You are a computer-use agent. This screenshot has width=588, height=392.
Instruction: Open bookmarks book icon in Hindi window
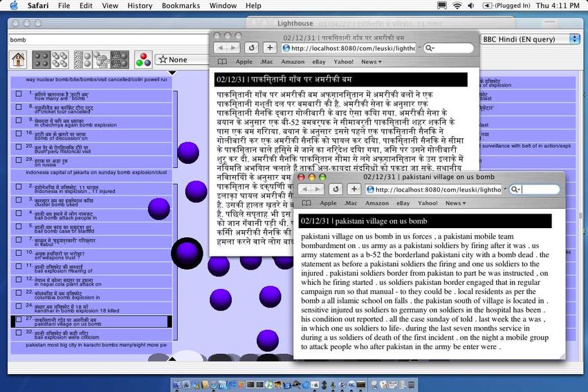point(222,62)
